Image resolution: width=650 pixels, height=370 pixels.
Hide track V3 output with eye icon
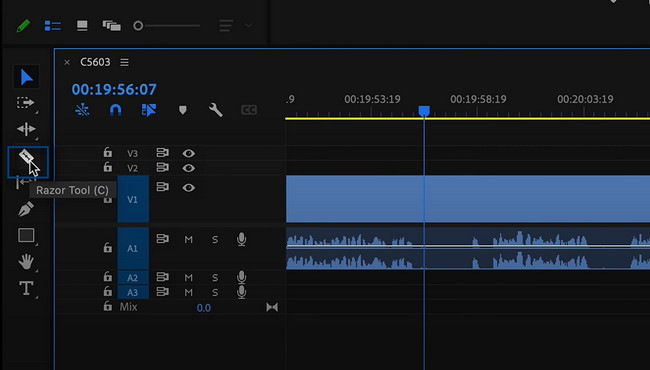[x=189, y=153]
